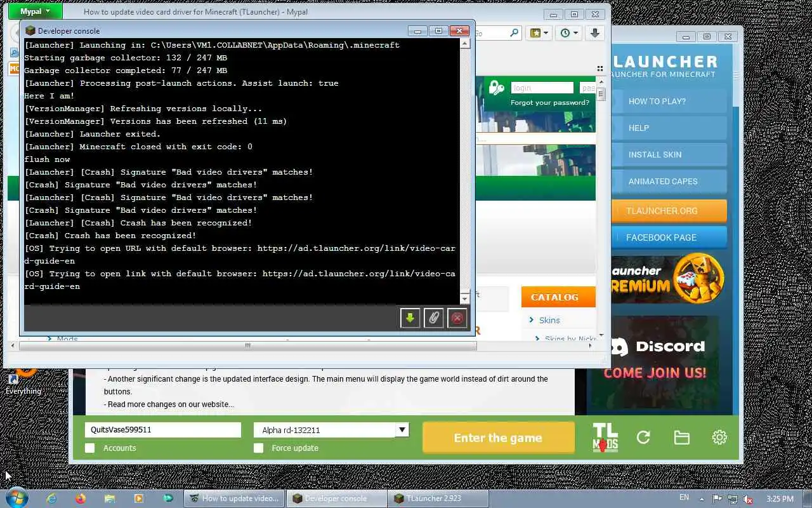Open the Windows Start menu
The image size is (812, 508).
point(16,498)
